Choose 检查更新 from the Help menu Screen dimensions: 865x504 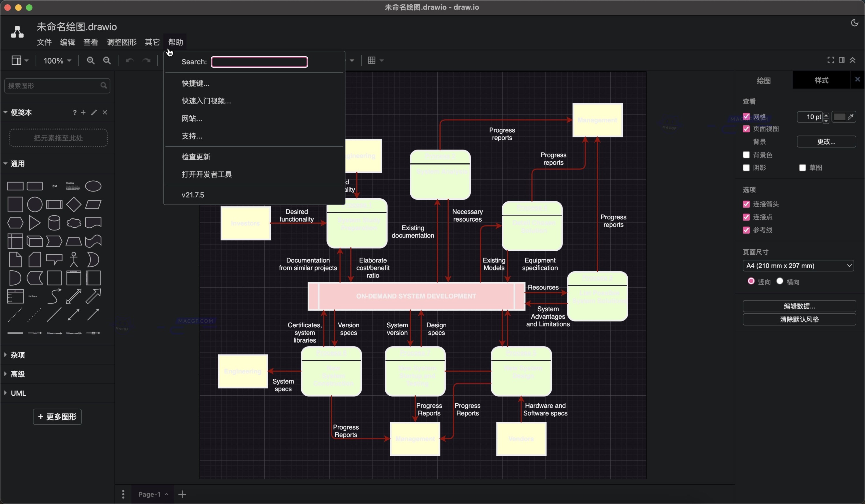[x=196, y=157]
